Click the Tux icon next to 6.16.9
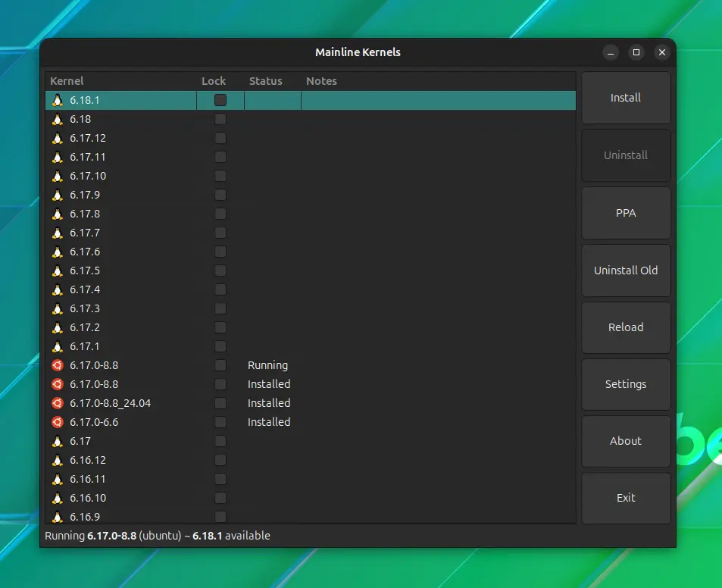Image resolution: width=722 pixels, height=588 pixels. (x=58, y=516)
